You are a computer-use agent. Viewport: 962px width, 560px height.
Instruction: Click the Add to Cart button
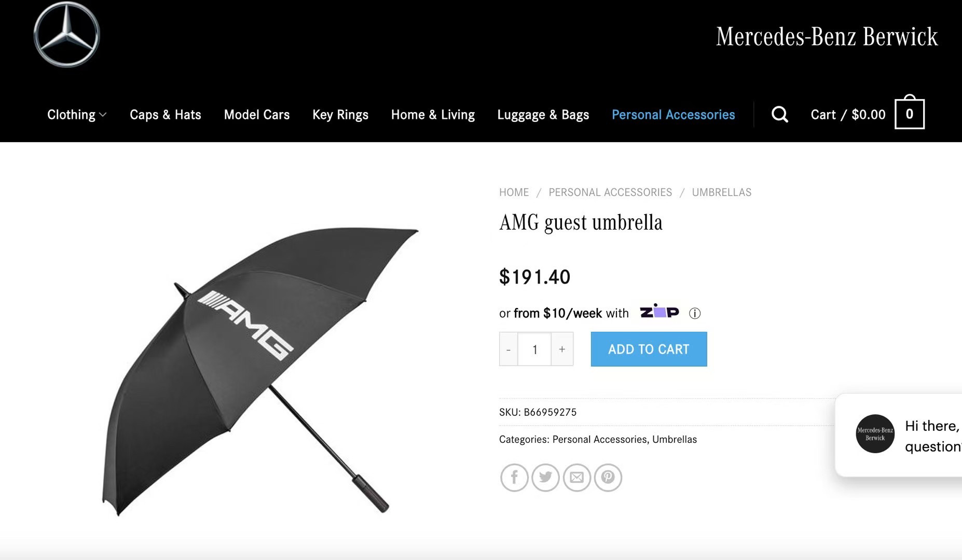point(649,349)
